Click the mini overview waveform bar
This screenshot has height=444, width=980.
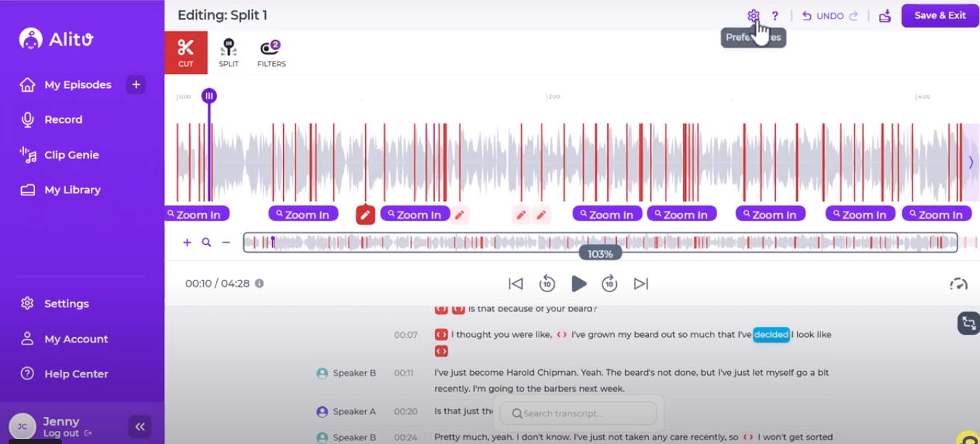(x=600, y=242)
